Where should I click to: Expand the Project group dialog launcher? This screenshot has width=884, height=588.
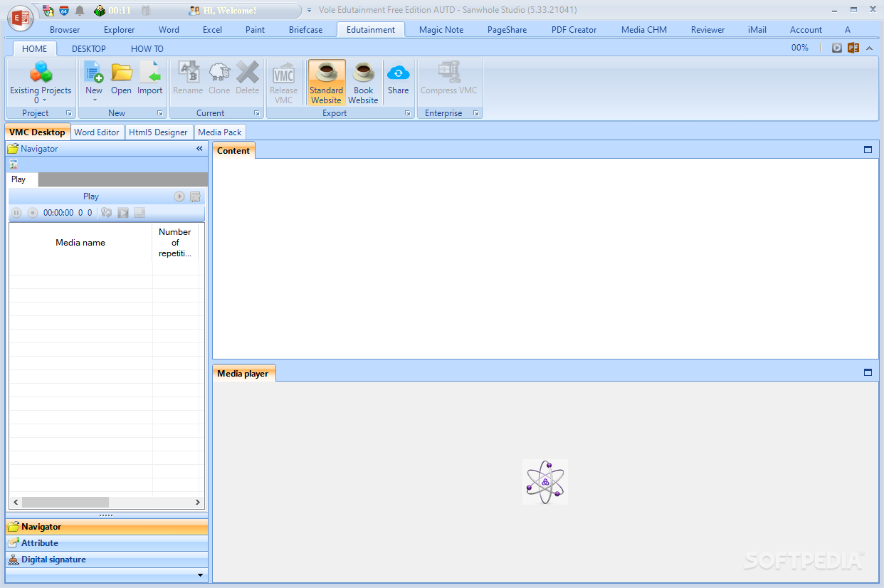[69, 113]
